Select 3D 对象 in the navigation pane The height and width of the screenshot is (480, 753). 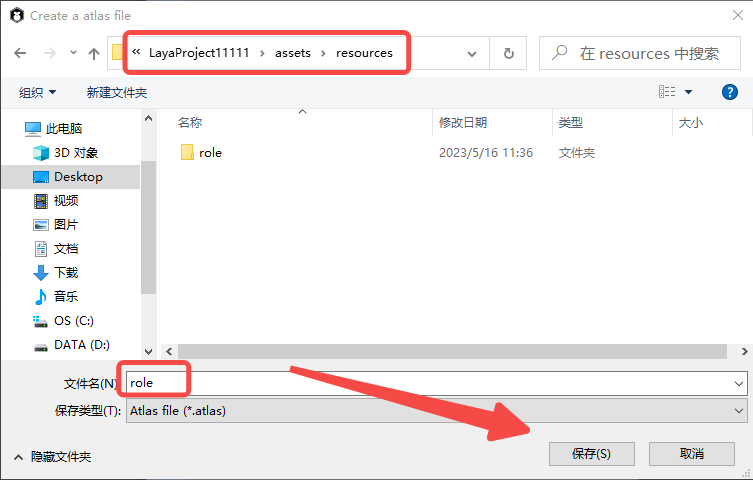tap(75, 153)
